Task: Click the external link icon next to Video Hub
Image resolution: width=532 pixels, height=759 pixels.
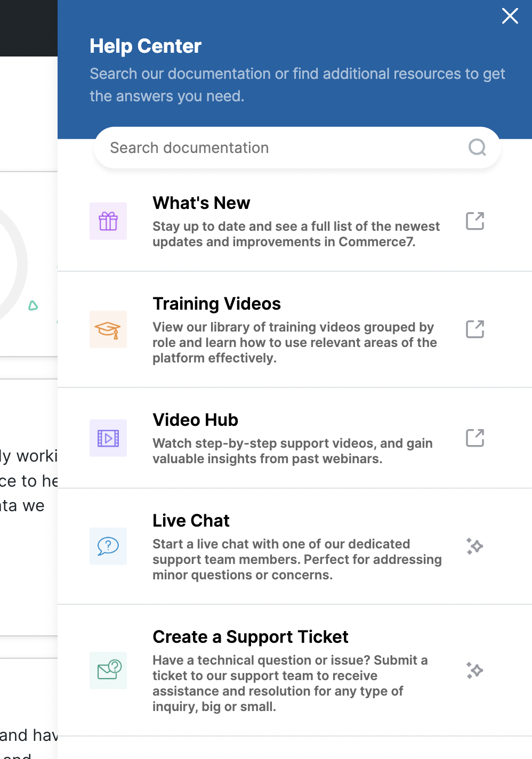Action: coord(474,438)
